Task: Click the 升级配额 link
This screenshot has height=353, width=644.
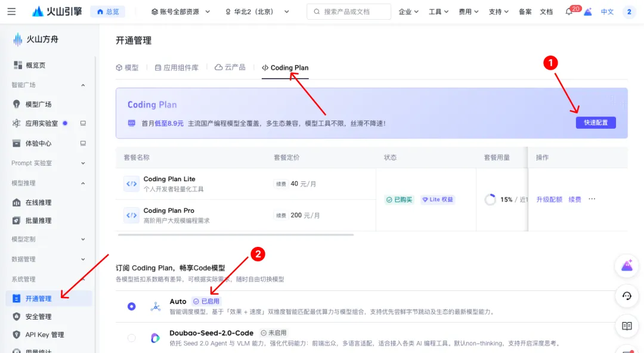Action: tap(549, 199)
